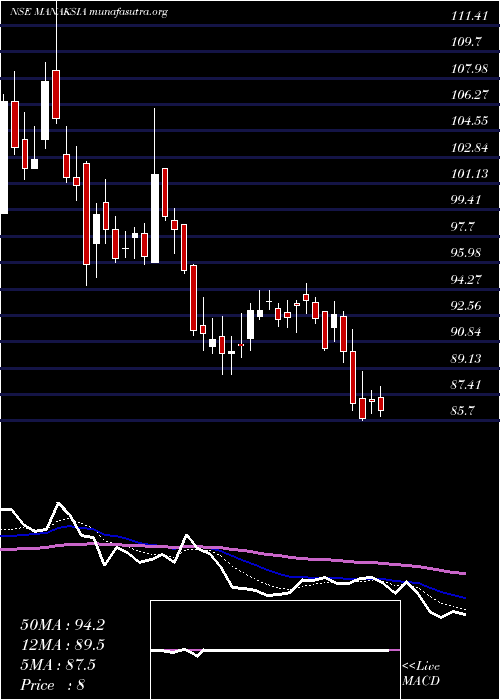Screen dimensions: 500x700
Task: Select the 109.7 price axis label
Action: click(466, 42)
